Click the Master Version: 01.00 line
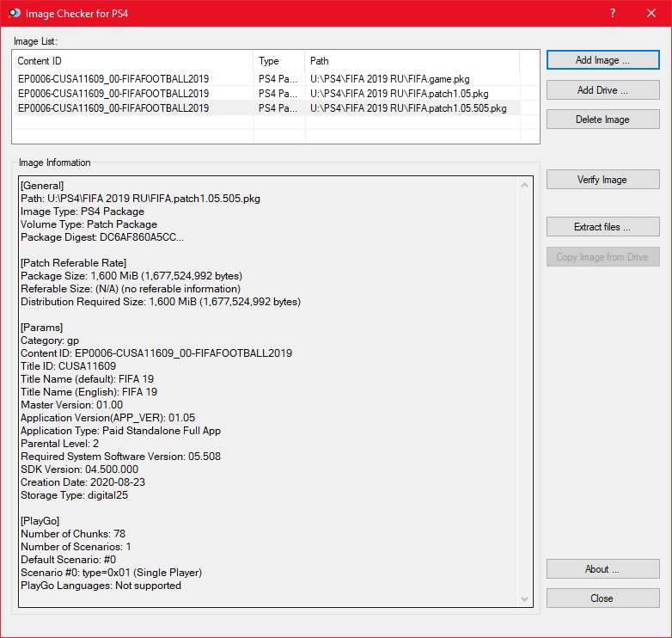Image resolution: width=672 pixels, height=638 pixels. point(71,405)
